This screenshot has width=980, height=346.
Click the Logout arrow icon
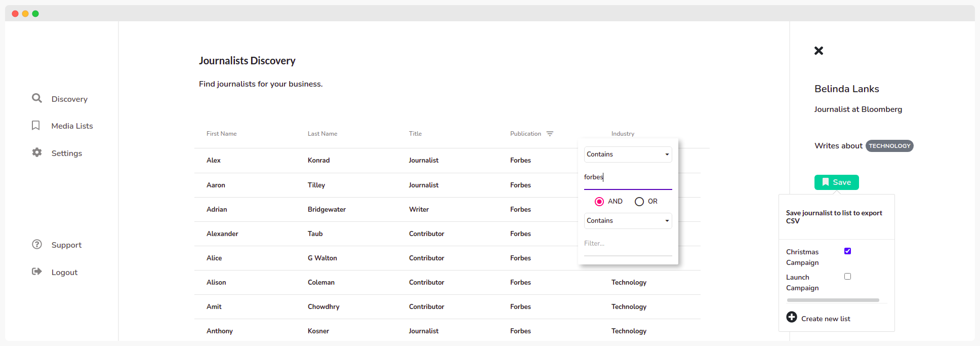coord(36,272)
